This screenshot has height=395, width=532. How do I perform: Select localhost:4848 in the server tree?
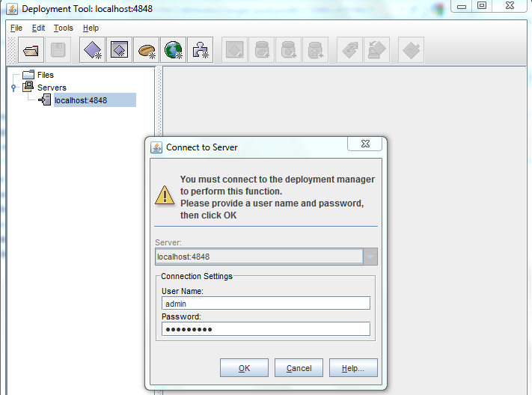tap(80, 100)
